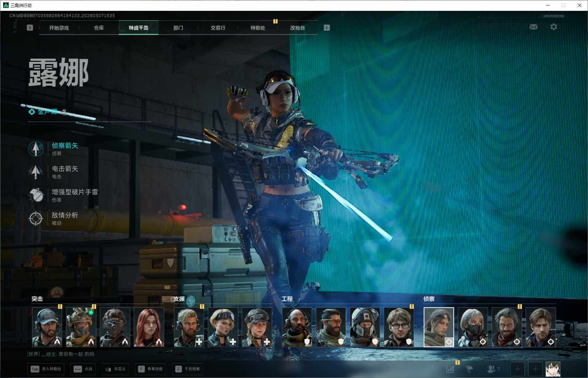Select the highlighted 露娜 recon portrait
This screenshot has height=378, width=588.
click(439, 327)
